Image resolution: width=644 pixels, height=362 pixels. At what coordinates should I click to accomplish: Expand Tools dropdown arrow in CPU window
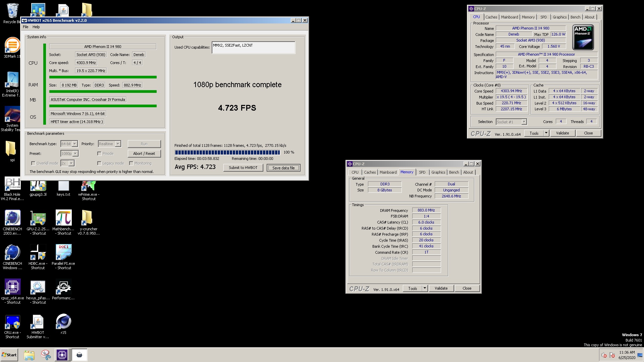546,133
